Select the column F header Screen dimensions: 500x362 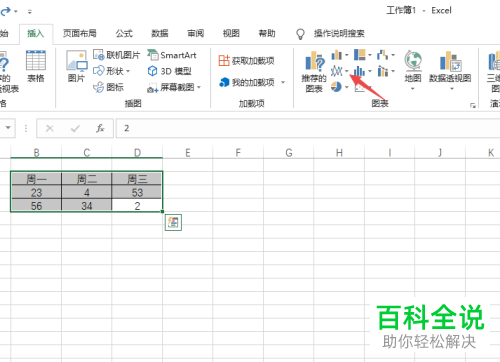[x=238, y=153]
